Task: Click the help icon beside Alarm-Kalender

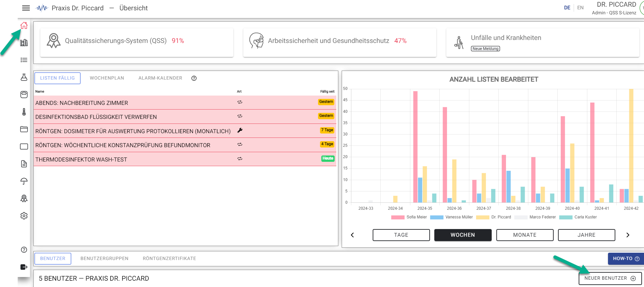Action: [x=194, y=78]
